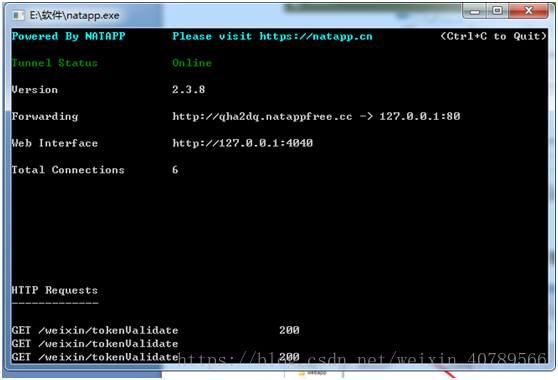Select the 127.0.0.1:80 forwarding target
Image resolution: width=558 pixels, height=380 pixels.
coord(420,116)
